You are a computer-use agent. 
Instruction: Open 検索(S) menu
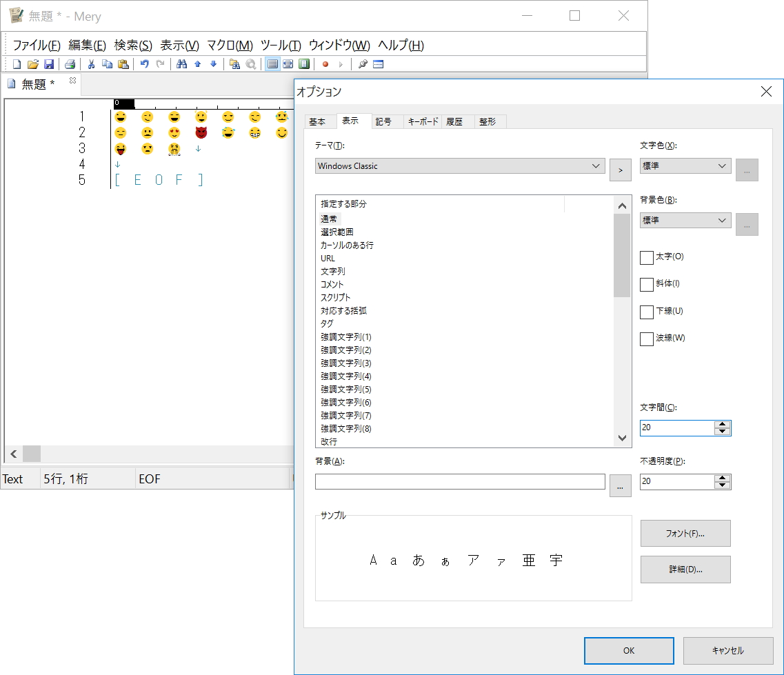(133, 46)
